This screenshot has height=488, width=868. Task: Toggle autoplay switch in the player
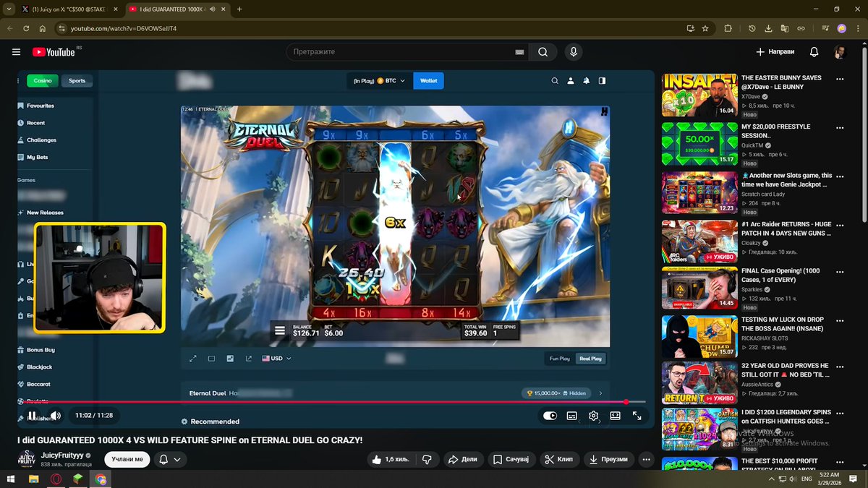(x=550, y=416)
